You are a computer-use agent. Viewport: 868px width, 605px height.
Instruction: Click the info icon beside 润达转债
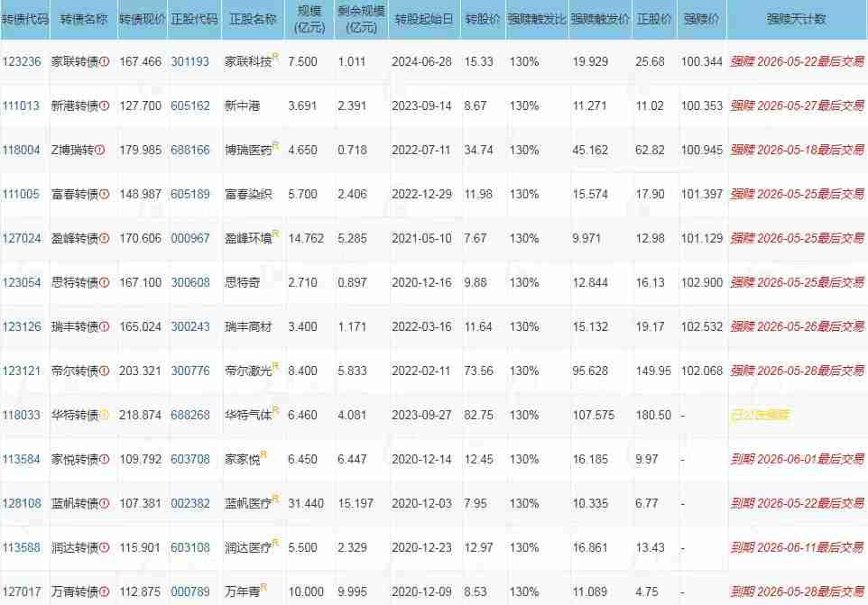(x=105, y=547)
